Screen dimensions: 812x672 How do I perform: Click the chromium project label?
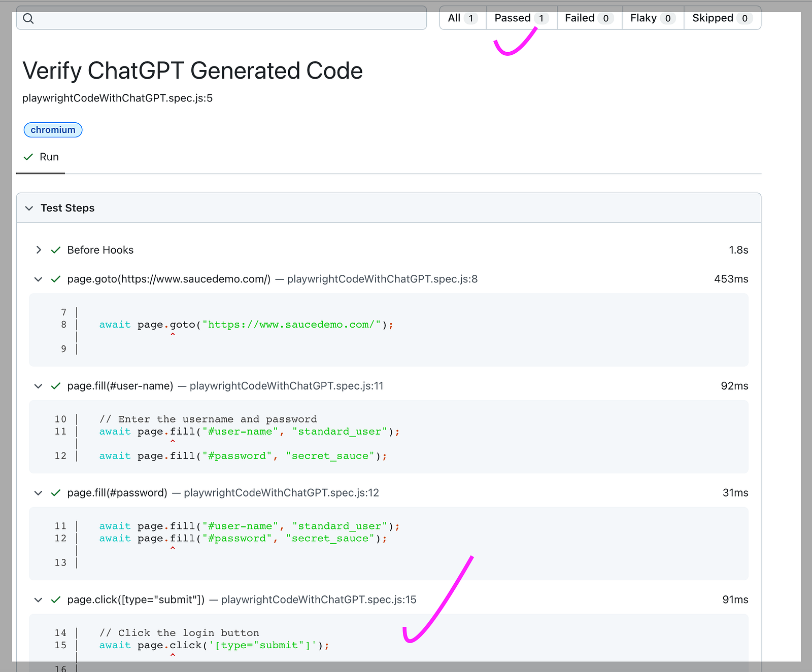point(53,130)
